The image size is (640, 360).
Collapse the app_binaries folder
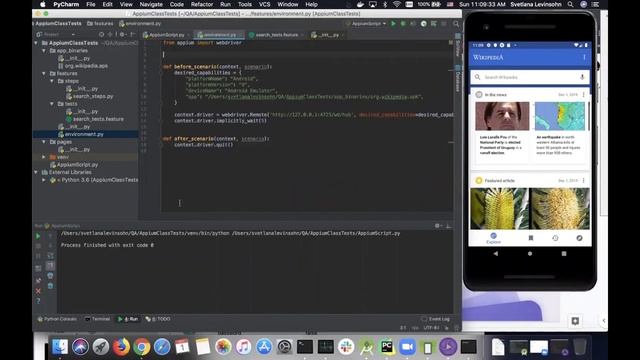point(44,51)
